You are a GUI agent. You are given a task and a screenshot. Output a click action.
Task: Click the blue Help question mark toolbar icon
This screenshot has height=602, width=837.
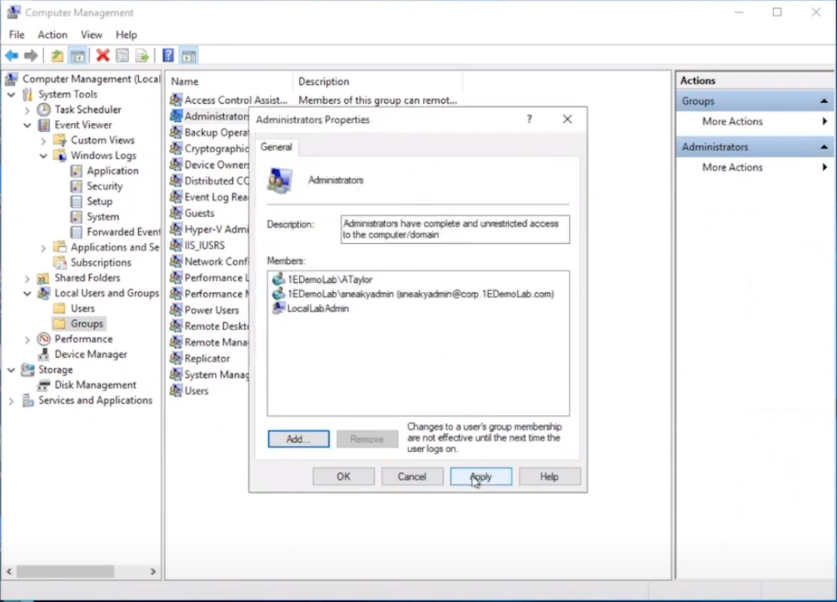click(x=168, y=56)
